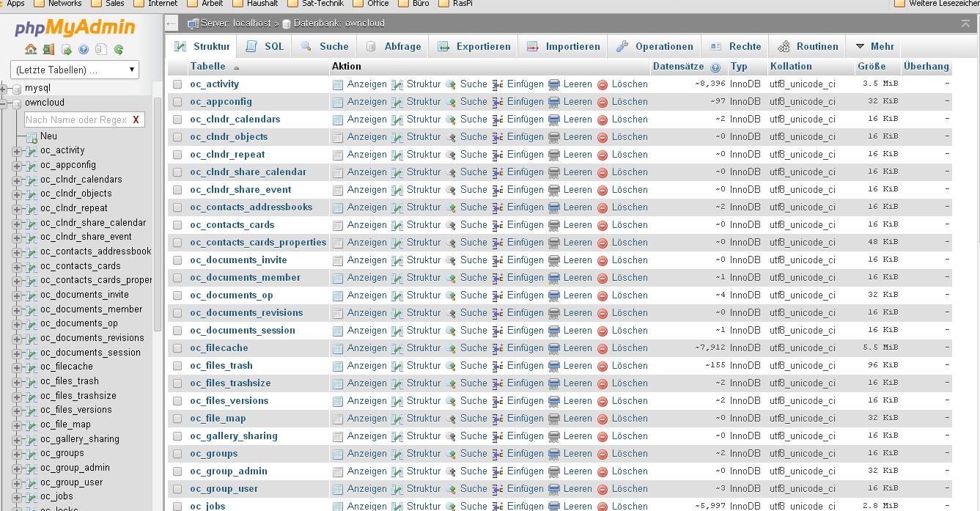This screenshot has height=511, width=980.
Task: Open the oc_file_map table link
Action: point(218,419)
